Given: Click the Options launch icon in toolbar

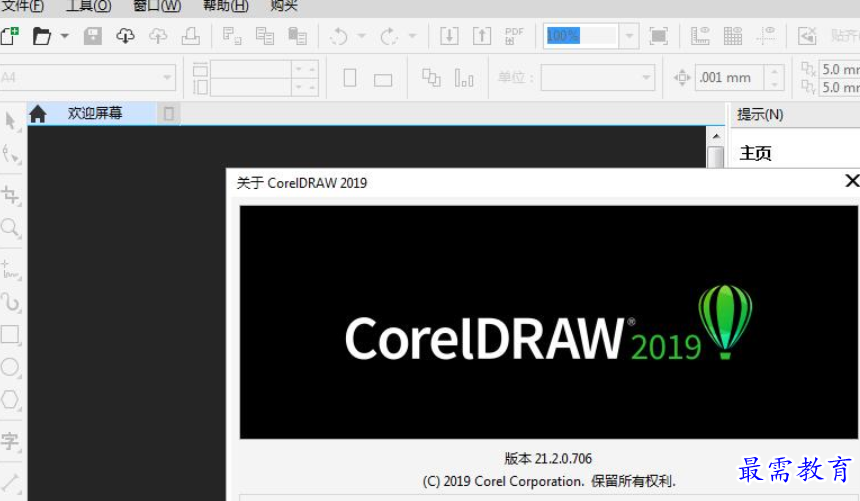Looking at the screenshot, I should [x=807, y=36].
